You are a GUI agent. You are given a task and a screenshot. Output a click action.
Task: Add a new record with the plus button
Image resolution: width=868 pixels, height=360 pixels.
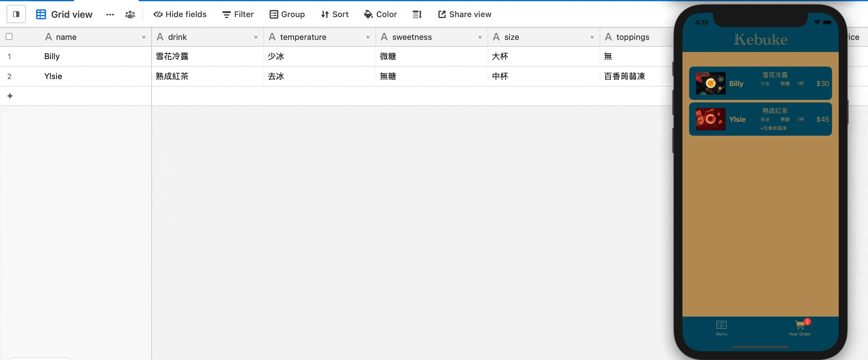point(10,96)
